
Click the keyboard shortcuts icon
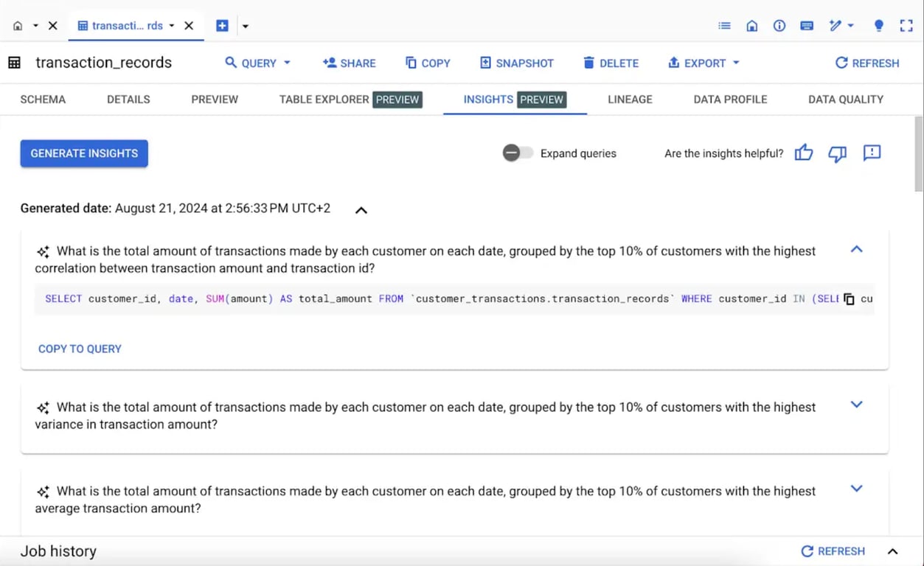[807, 26]
